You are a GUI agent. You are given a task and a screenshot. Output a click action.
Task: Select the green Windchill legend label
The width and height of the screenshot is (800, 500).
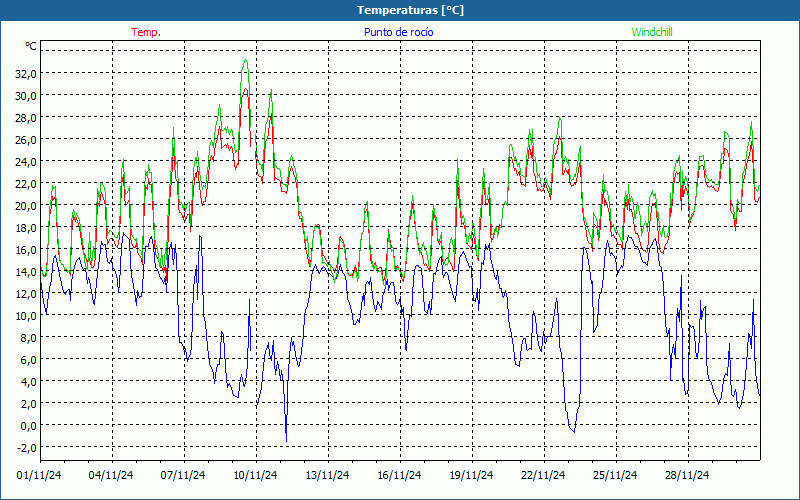coord(652,32)
